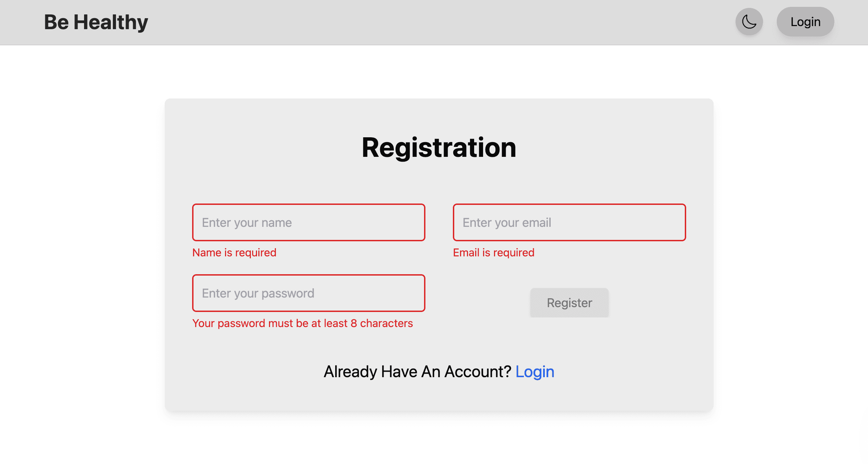Enable night theme via the moon button
The image size is (868, 464).
click(x=749, y=22)
